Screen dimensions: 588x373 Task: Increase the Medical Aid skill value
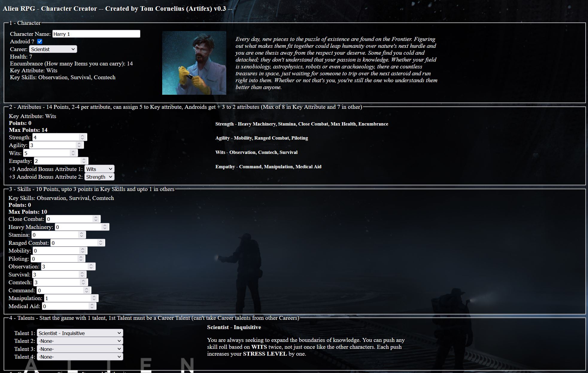click(92, 305)
